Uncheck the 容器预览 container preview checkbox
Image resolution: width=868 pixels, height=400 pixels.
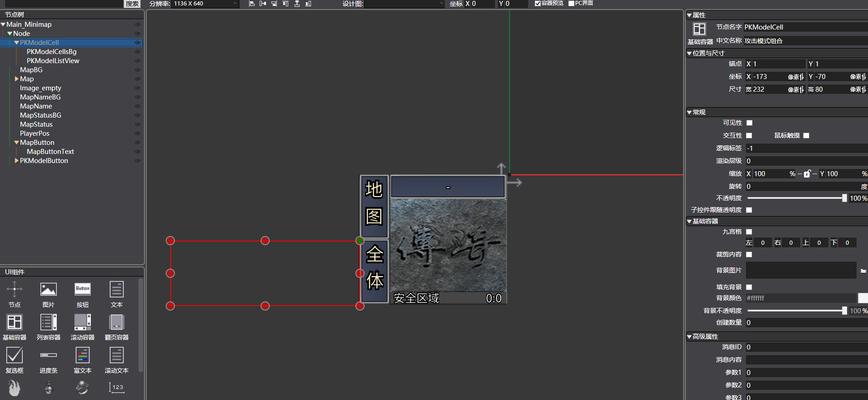(x=538, y=4)
